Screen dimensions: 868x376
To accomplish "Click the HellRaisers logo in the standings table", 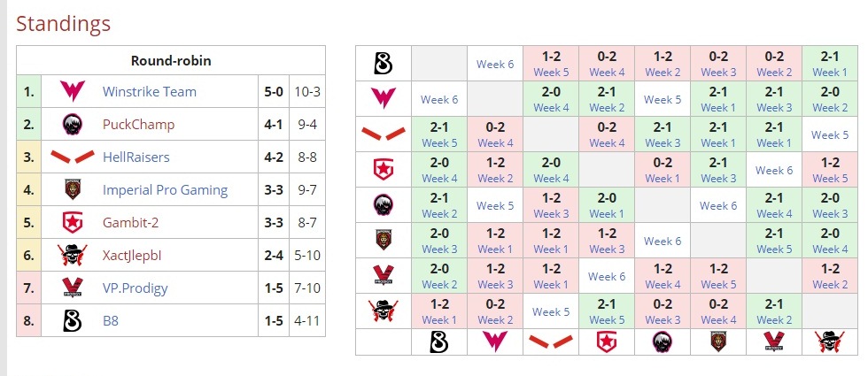I will point(72,157).
